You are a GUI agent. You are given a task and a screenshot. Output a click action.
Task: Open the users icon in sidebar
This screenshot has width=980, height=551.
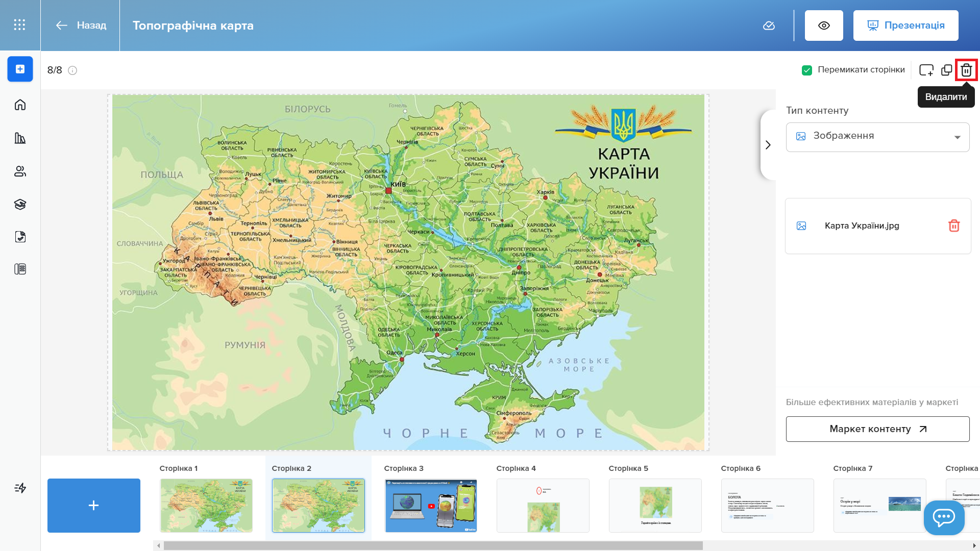click(x=20, y=171)
